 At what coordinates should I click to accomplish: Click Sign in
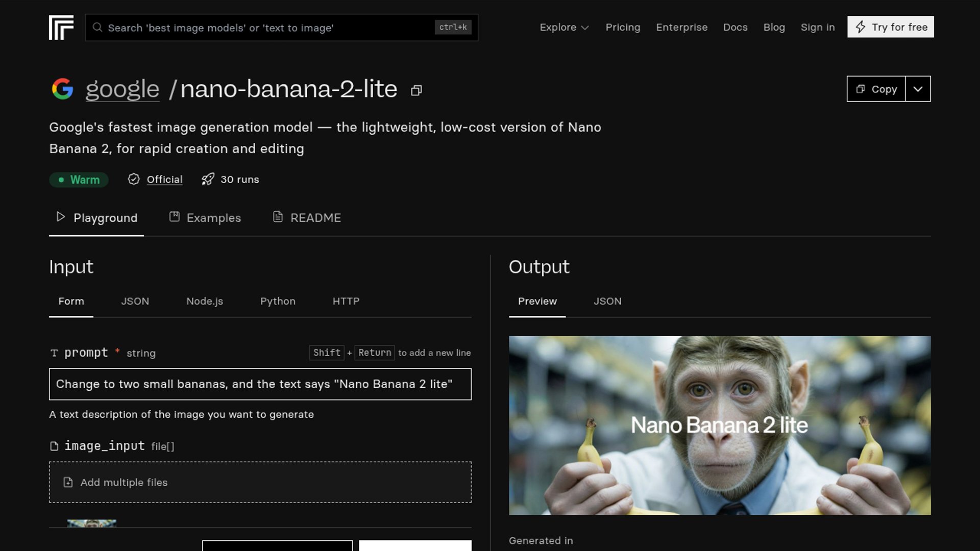[x=818, y=28]
